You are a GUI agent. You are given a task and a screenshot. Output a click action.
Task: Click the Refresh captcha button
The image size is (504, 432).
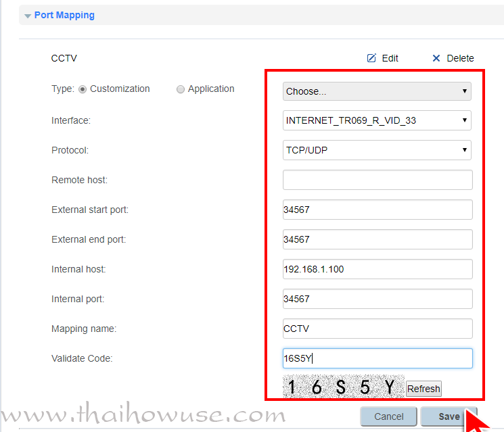pos(423,389)
